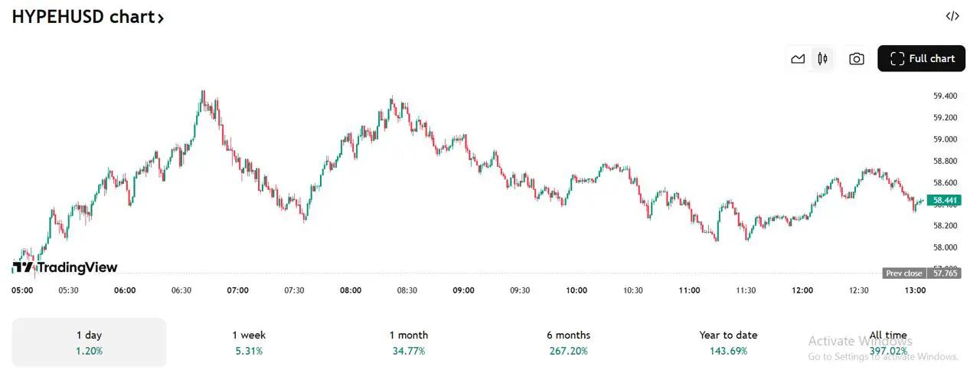
Task: Click the Prev close label
Action: click(904, 273)
